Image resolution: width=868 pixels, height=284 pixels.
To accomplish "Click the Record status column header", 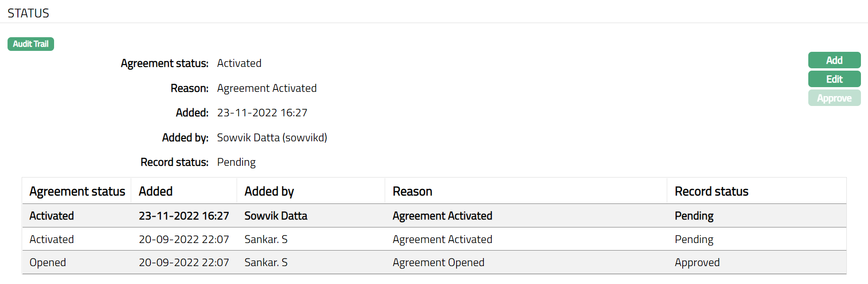I will click(x=711, y=191).
